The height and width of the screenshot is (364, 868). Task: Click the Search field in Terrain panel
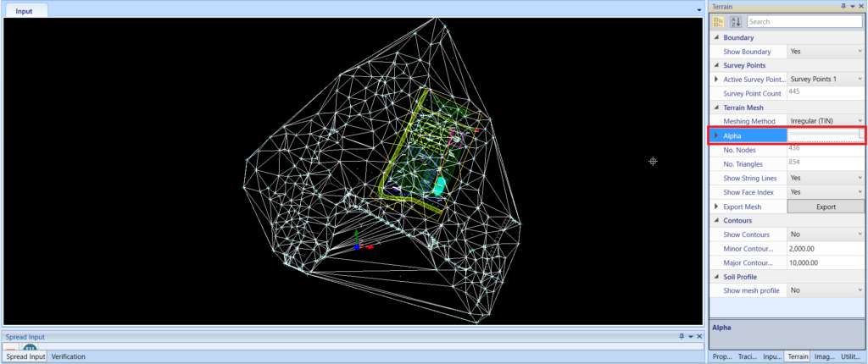click(x=805, y=22)
